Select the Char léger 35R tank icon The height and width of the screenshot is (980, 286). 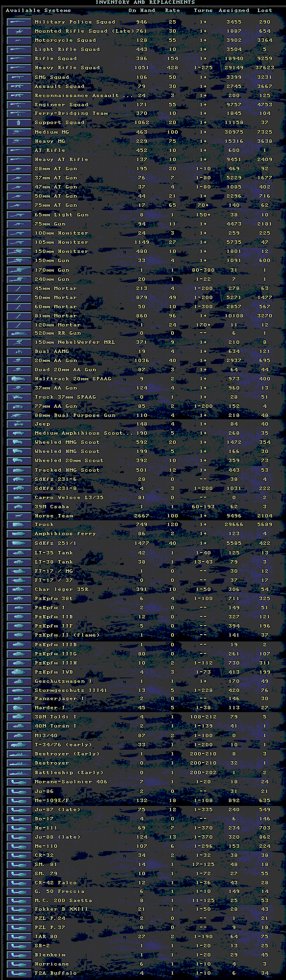(x=19, y=590)
